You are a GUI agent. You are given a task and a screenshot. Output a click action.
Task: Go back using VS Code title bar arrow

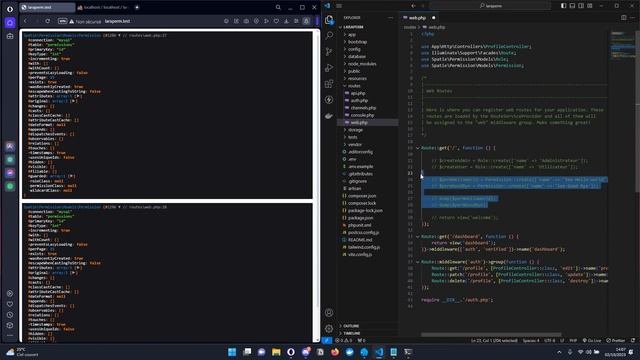pos(413,6)
